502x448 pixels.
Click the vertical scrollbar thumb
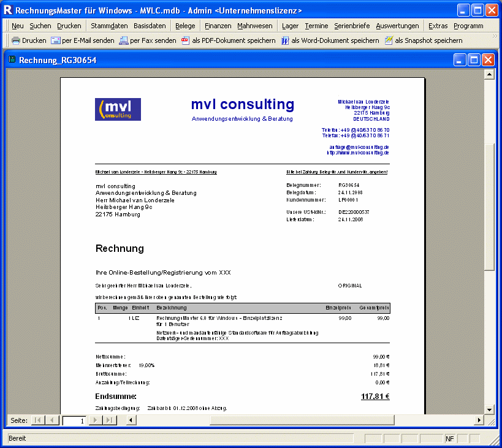click(x=489, y=207)
